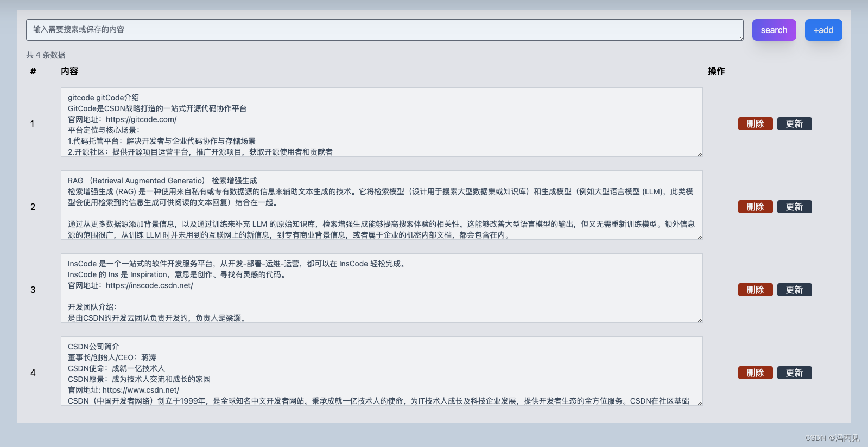
Task: Click row number 2 cell
Action: pyautogui.click(x=33, y=207)
